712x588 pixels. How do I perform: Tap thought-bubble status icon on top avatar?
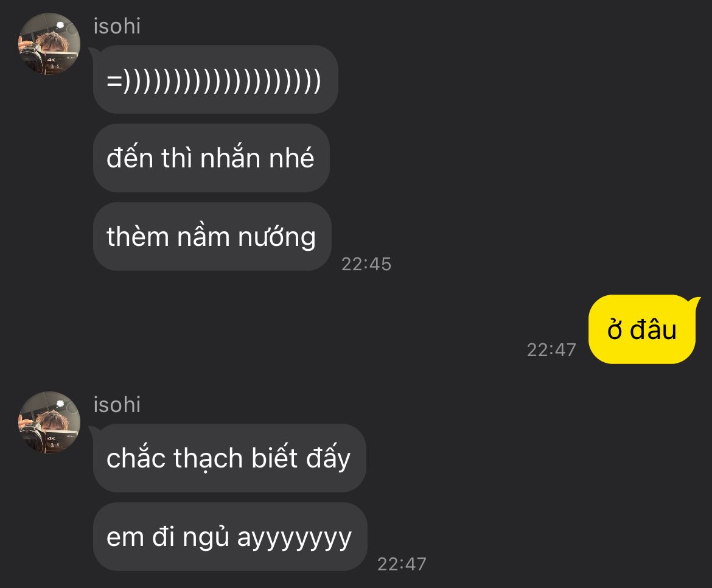coord(60,25)
